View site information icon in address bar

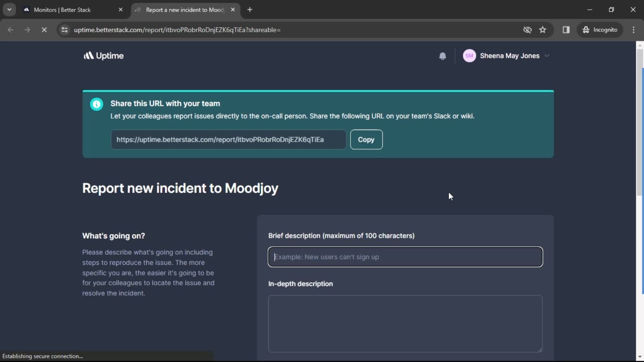pos(65,30)
